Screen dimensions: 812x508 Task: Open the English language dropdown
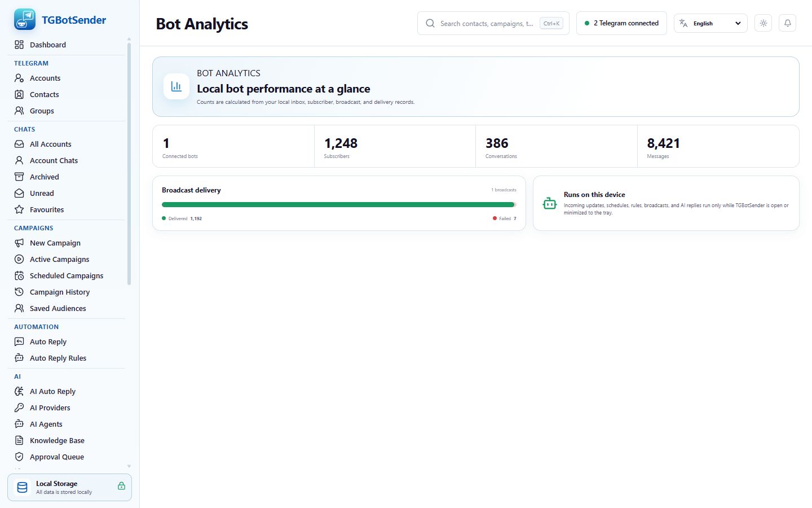[x=710, y=23]
